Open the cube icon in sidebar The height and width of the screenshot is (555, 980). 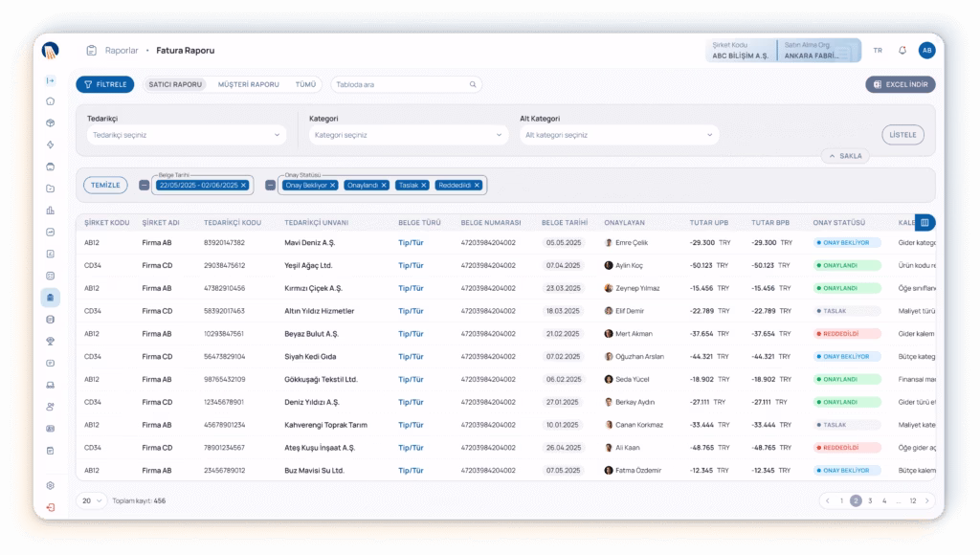(x=51, y=122)
